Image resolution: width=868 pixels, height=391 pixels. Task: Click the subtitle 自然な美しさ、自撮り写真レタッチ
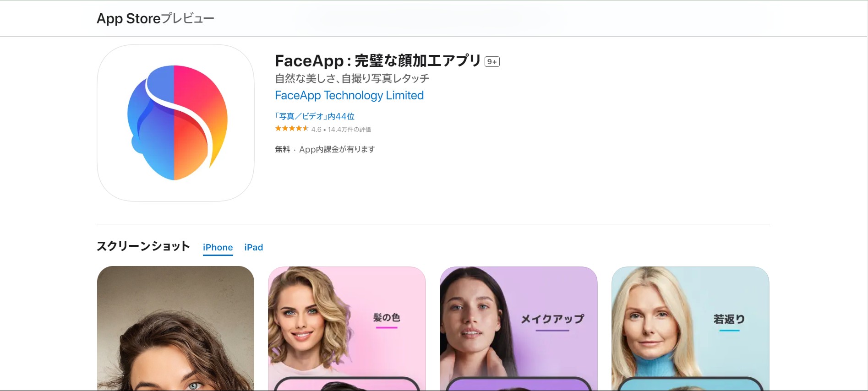coord(352,79)
